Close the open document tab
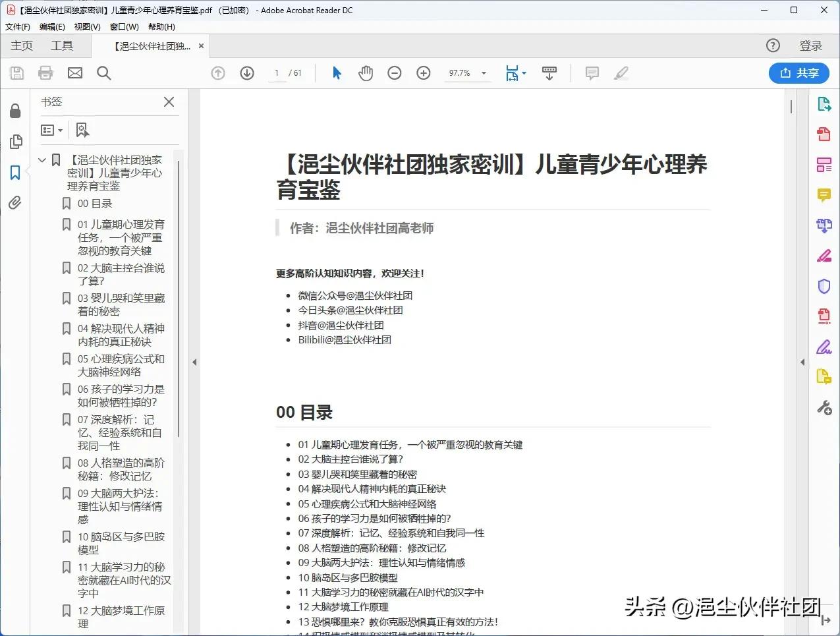Viewport: 840px width, 636px height. pyautogui.click(x=201, y=46)
